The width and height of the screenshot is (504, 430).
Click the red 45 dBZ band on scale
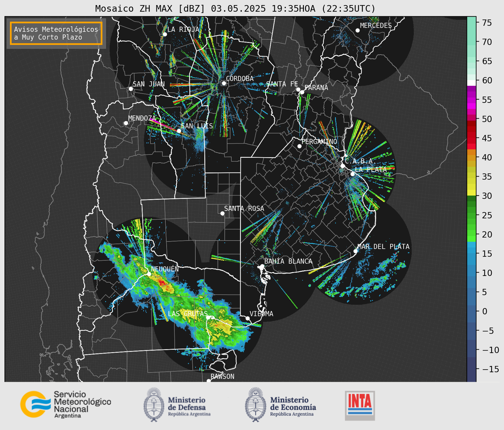click(471, 138)
